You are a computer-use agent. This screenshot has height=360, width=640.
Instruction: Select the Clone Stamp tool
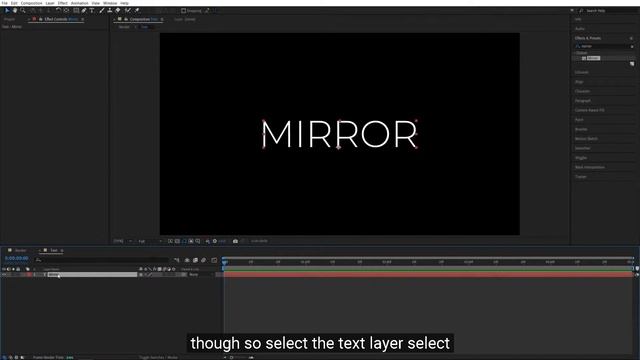click(109, 11)
